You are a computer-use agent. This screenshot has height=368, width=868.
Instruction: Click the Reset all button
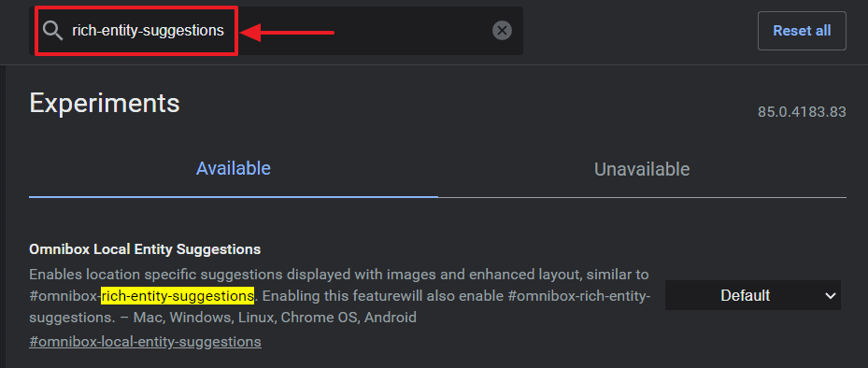click(802, 31)
